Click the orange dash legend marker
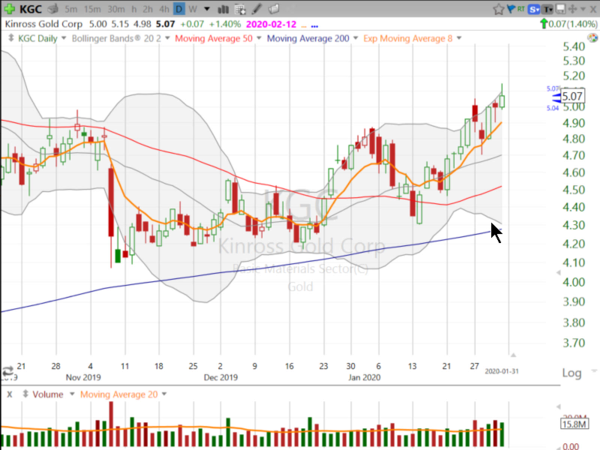The height and width of the screenshot is (450, 600). click(x=304, y=26)
